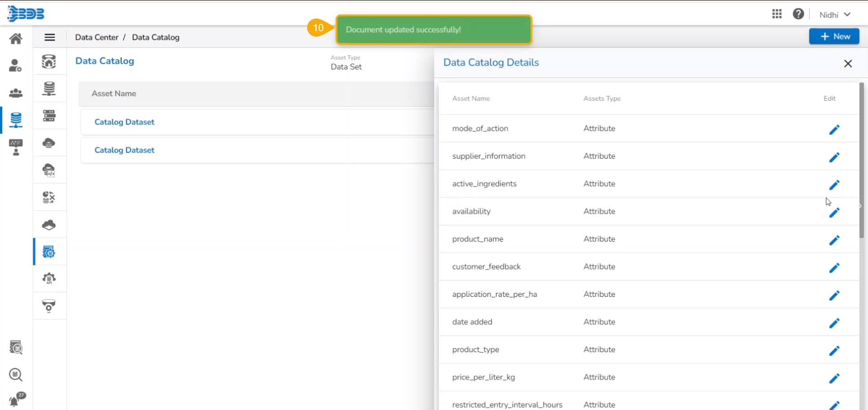Select the Data Catalog icon in sidebar
This screenshot has height=410, width=868.
click(49, 252)
